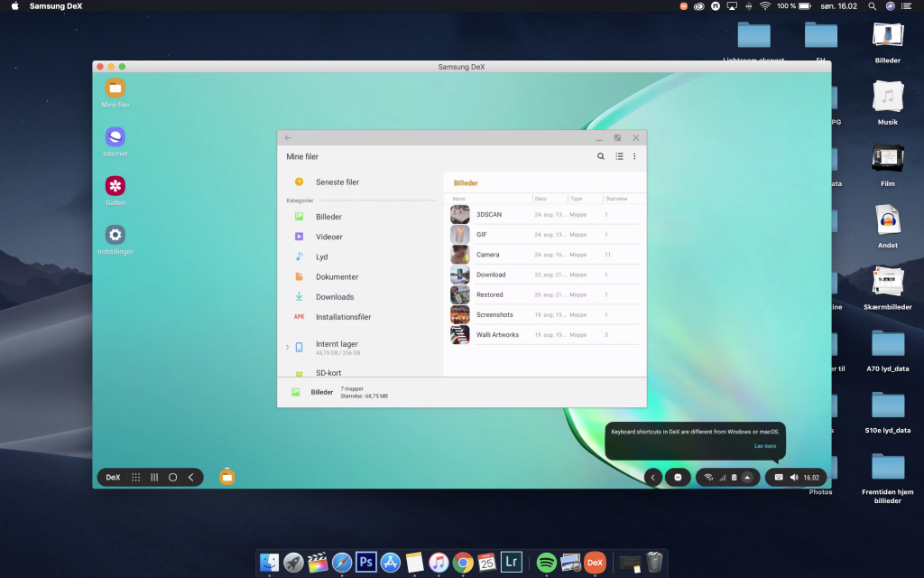Image resolution: width=924 pixels, height=578 pixels.
Task: Open the Camera folder thumbnail
Action: 459,255
